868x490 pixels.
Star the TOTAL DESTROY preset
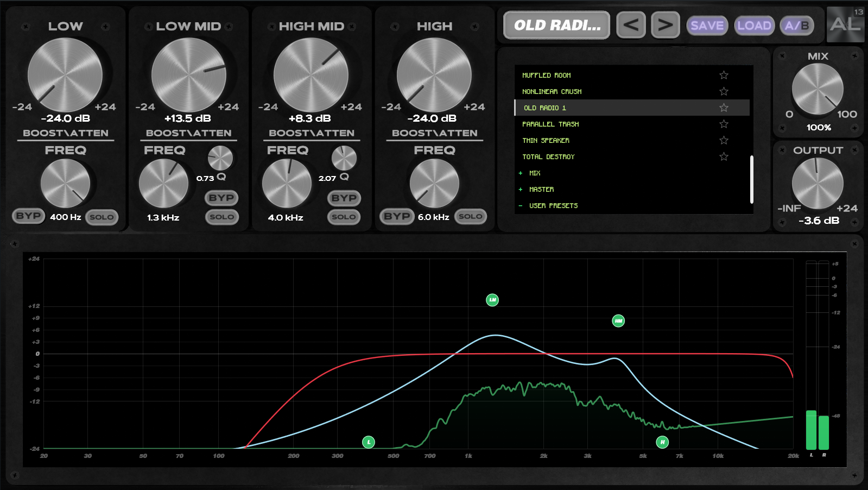(724, 156)
